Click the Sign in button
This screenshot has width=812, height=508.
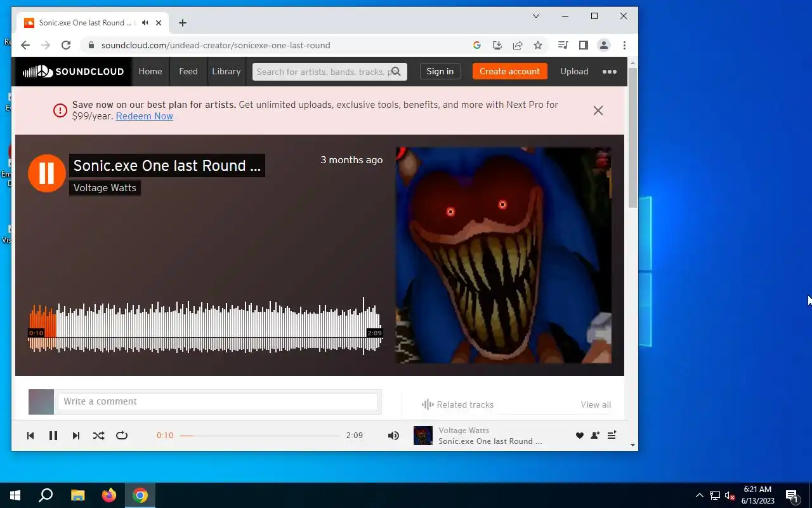(440, 72)
